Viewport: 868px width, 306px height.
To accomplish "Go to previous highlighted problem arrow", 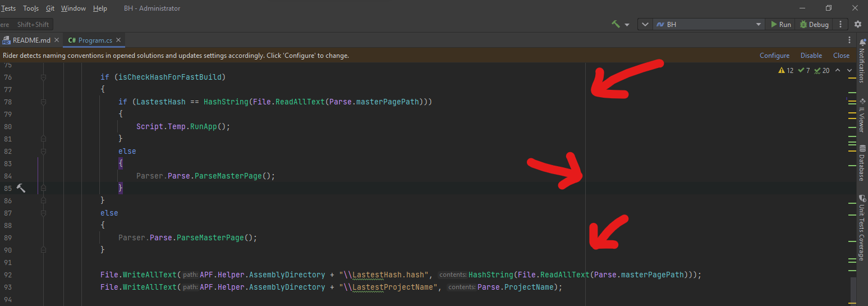I will (x=838, y=71).
